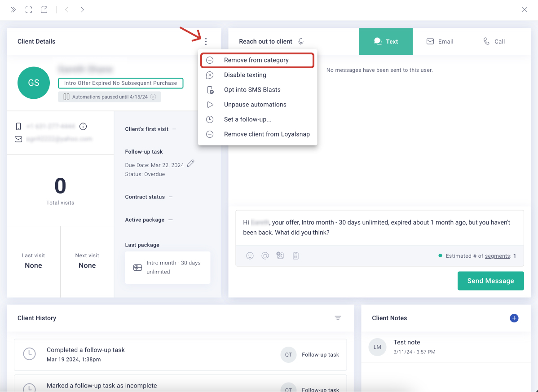Go to next client arrow

pos(82,9)
